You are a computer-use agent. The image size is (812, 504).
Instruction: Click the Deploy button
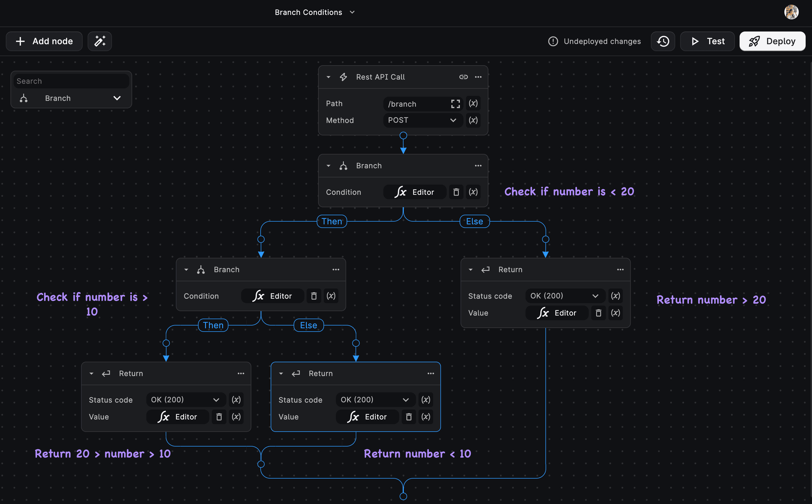click(x=772, y=41)
